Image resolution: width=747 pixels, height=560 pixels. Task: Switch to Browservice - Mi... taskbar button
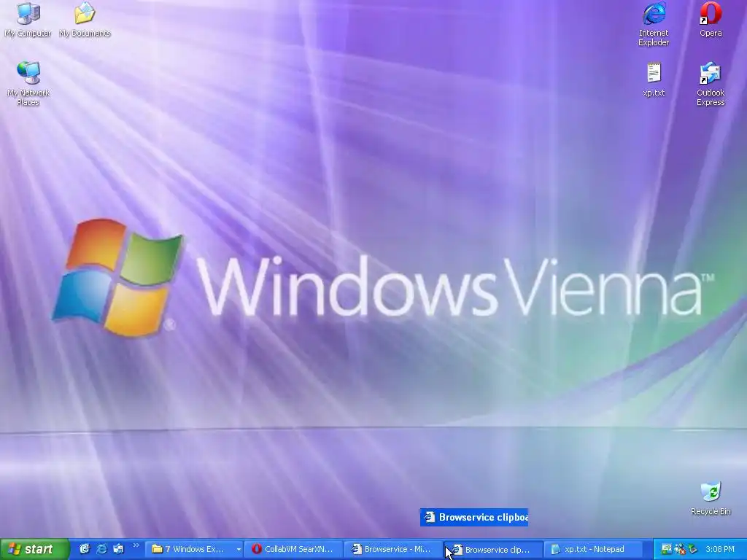click(394, 549)
